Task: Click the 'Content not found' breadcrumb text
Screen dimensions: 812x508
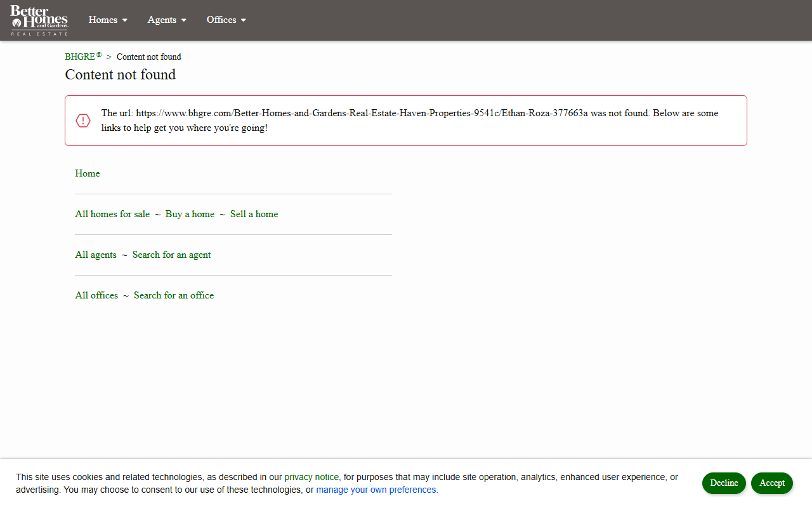Action: coord(149,57)
